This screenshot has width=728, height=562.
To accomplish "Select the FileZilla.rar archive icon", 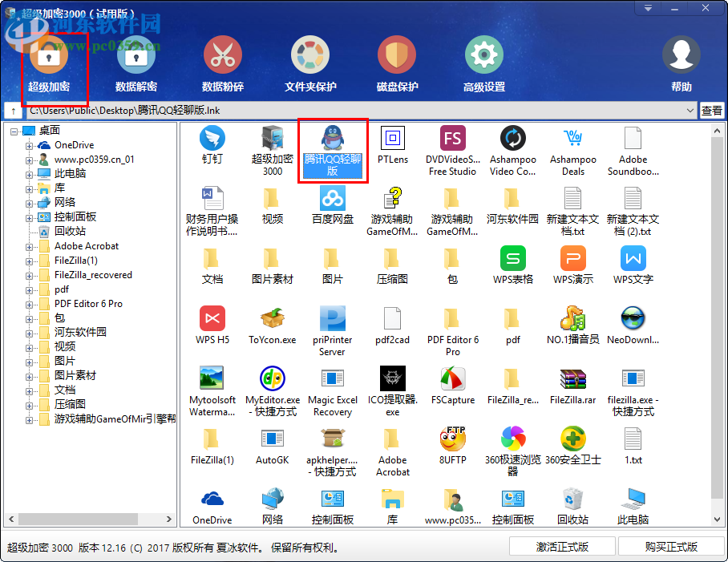I will [572, 381].
